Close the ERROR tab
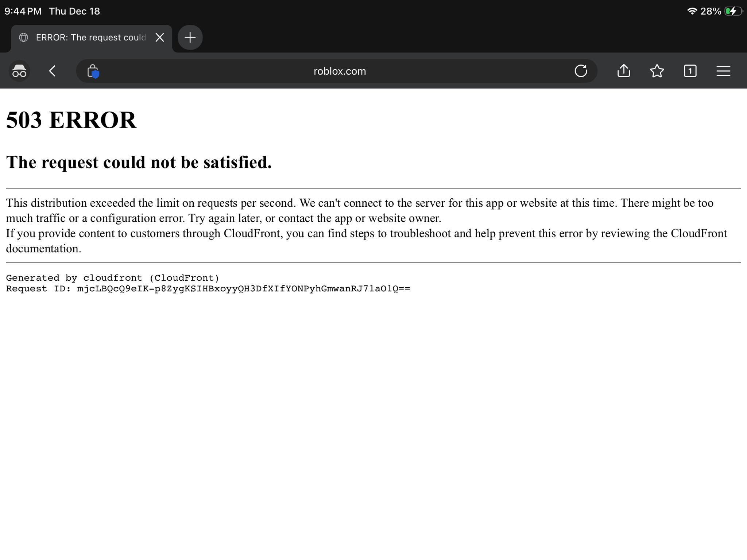Viewport: 747px width, 560px height. coord(160,37)
